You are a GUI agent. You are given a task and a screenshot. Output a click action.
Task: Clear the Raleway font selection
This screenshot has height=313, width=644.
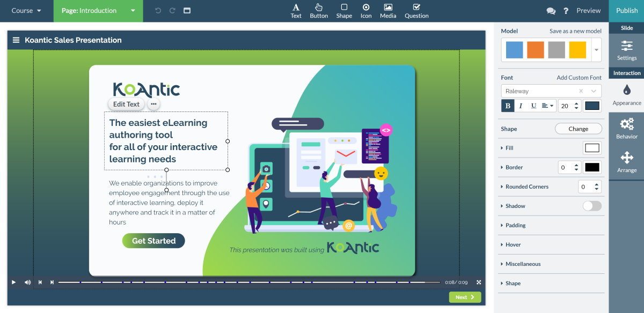(581, 91)
